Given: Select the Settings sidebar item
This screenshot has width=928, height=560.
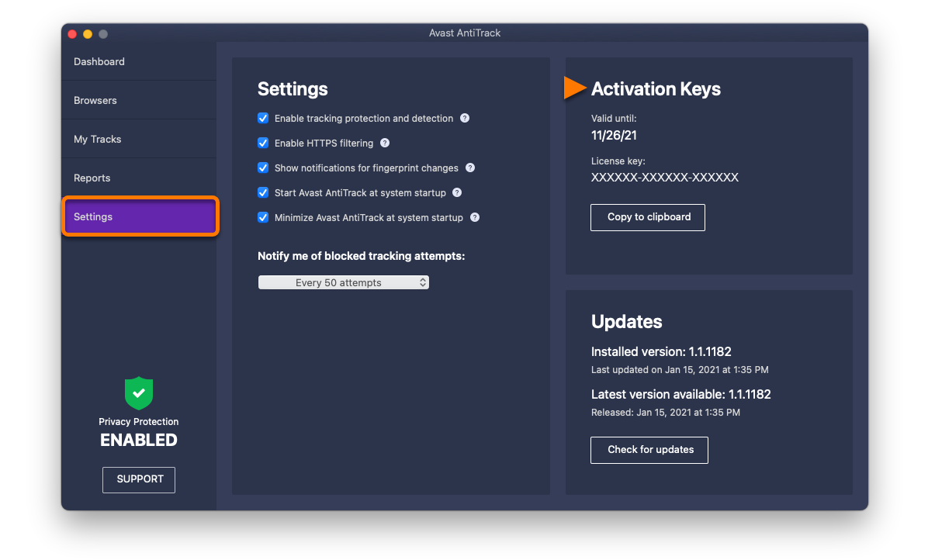Looking at the screenshot, I should pyautogui.click(x=140, y=217).
